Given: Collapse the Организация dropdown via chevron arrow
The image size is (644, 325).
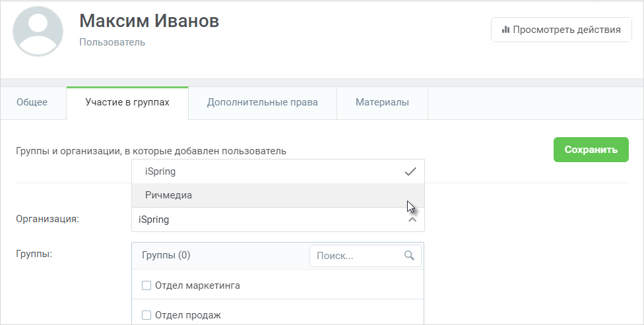Looking at the screenshot, I should point(412,220).
